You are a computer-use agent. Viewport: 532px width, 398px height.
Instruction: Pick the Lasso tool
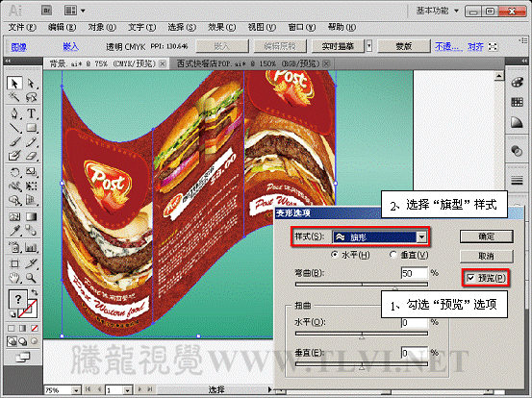pyautogui.click(x=31, y=97)
